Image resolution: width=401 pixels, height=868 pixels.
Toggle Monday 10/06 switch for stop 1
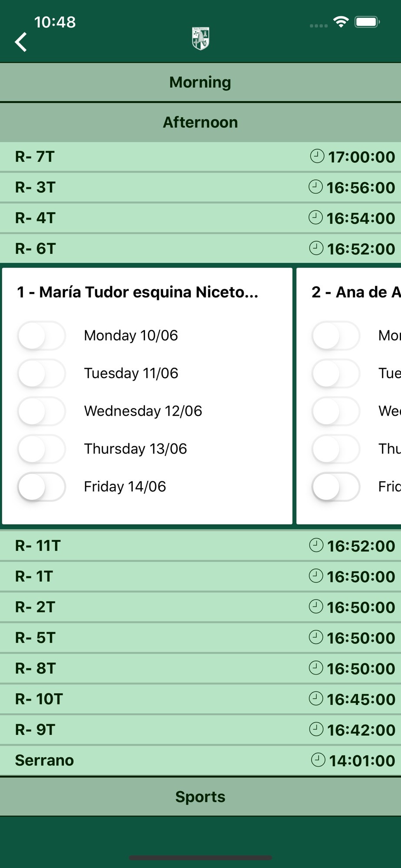pos(41,335)
